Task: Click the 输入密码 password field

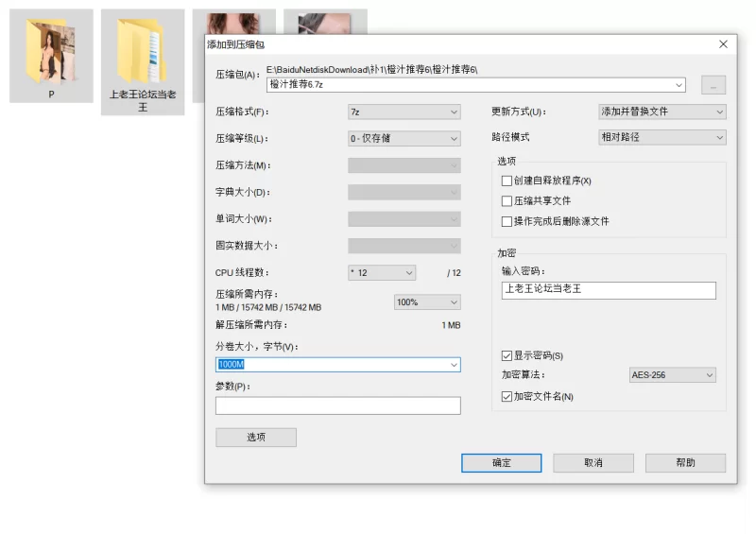Action: 609,290
